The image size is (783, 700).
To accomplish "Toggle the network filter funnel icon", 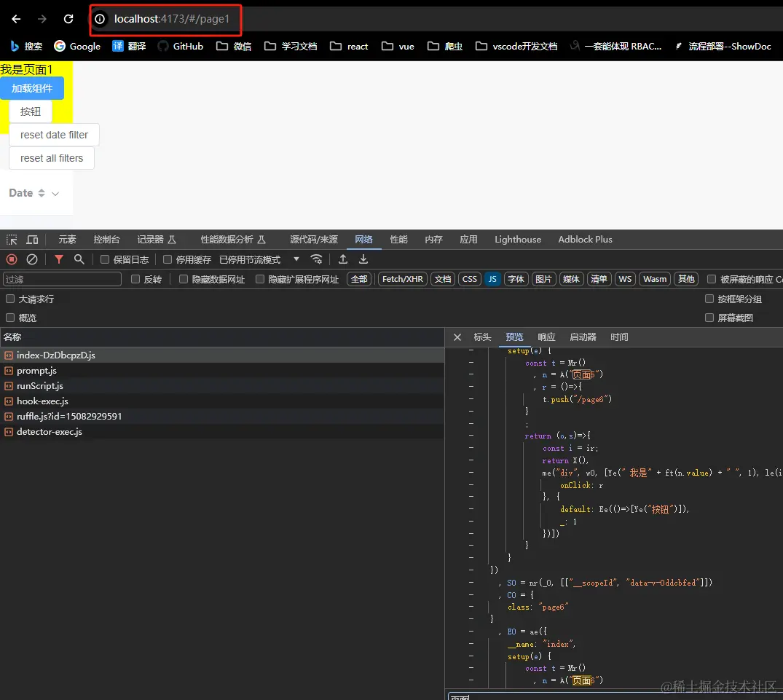I will tap(59, 259).
